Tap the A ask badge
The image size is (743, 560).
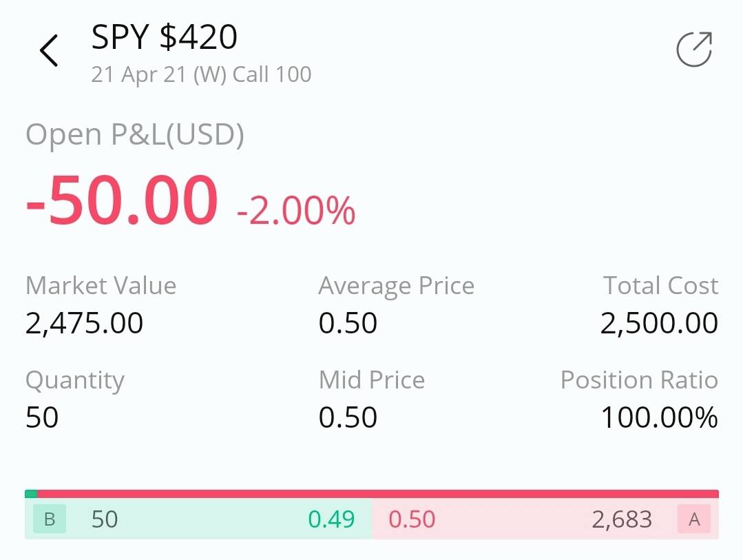(x=693, y=519)
